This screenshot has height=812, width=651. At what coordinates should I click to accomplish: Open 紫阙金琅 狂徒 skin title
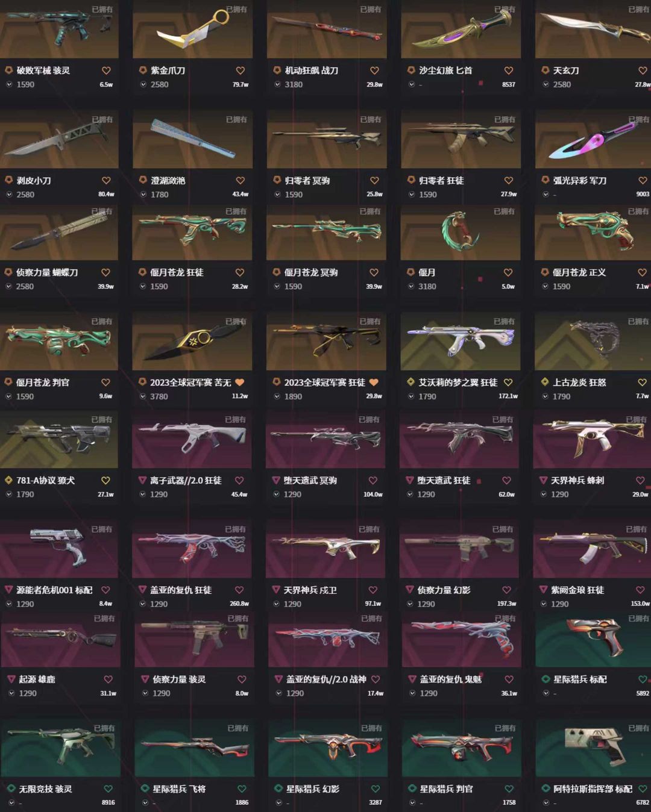tap(577, 590)
